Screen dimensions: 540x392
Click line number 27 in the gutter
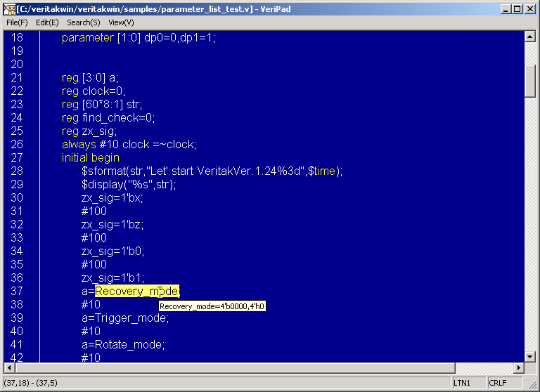(x=17, y=157)
